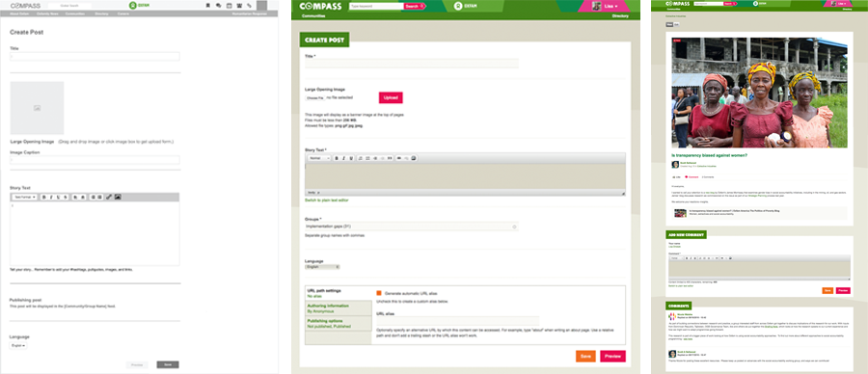Click Bold in green page Story Text editor
This screenshot has height=374, width=868.
coord(337,158)
